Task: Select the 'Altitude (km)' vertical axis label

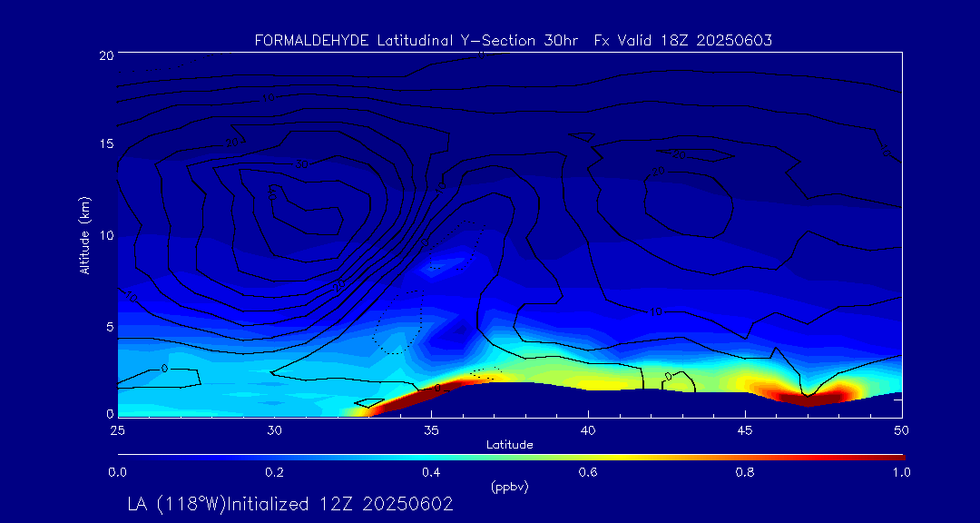Action: click(83, 234)
